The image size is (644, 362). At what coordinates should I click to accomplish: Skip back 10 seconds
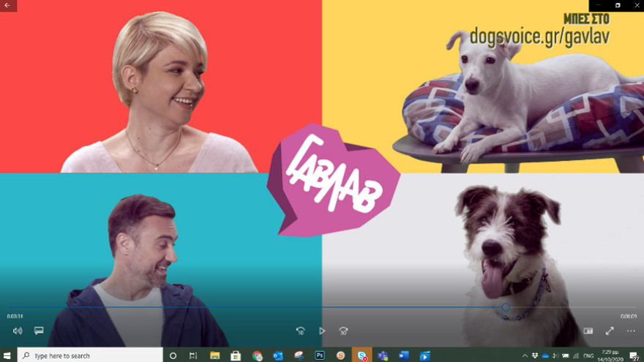pyautogui.click(x=300, y=331)
